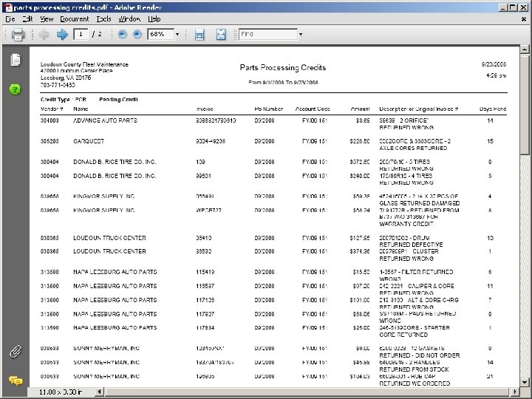Go to next page arrow
532x399 pixels.
62,34
